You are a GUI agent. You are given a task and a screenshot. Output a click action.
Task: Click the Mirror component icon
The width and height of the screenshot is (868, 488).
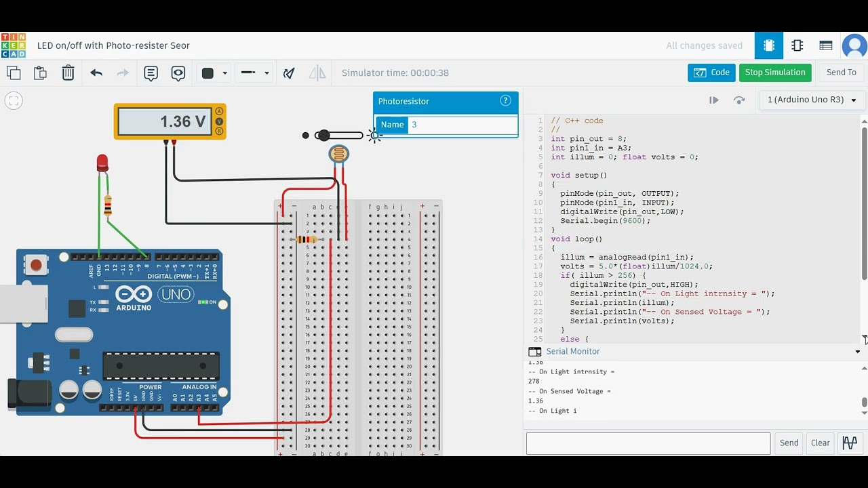[x=317, y=73]
